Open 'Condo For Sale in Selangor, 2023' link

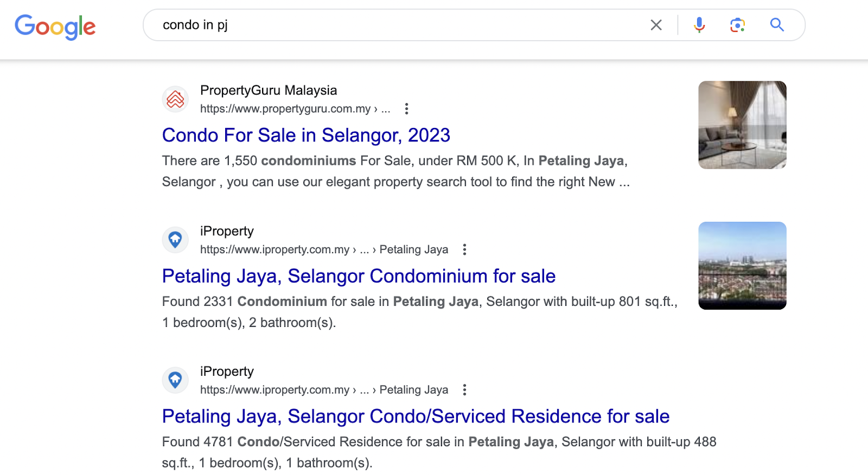point(306,135)
